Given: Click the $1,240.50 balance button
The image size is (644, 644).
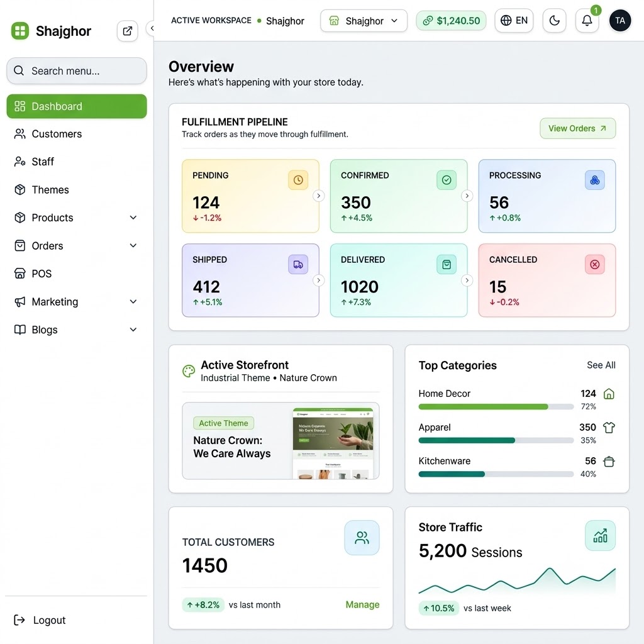Looking at the screenshot, I should pyautogui.click(x=451, y=21).
